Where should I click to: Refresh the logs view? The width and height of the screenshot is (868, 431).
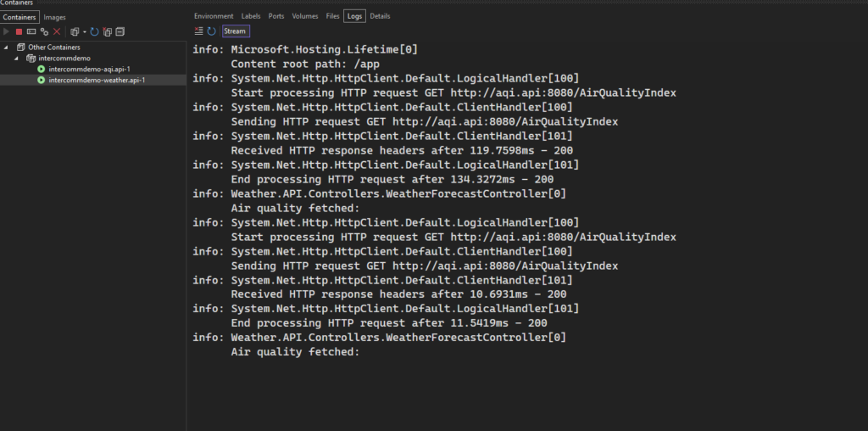pos(211,31)
